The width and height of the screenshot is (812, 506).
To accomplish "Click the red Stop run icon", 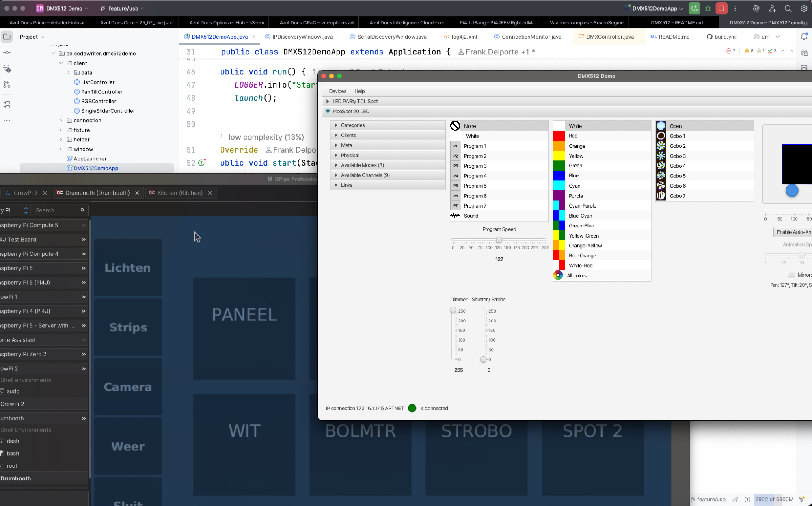I will click(x=721, y=9).
